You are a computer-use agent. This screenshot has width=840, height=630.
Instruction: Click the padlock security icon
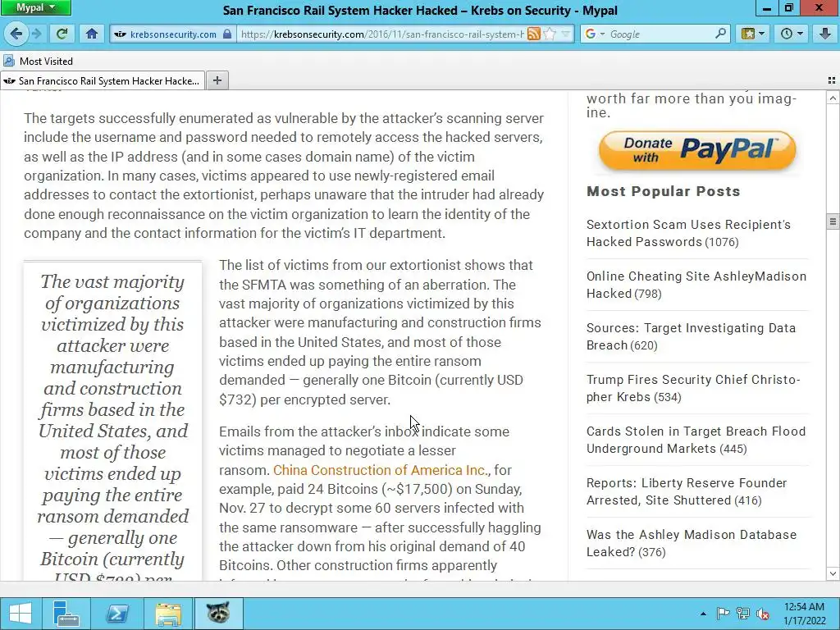[x=228, y=34]
